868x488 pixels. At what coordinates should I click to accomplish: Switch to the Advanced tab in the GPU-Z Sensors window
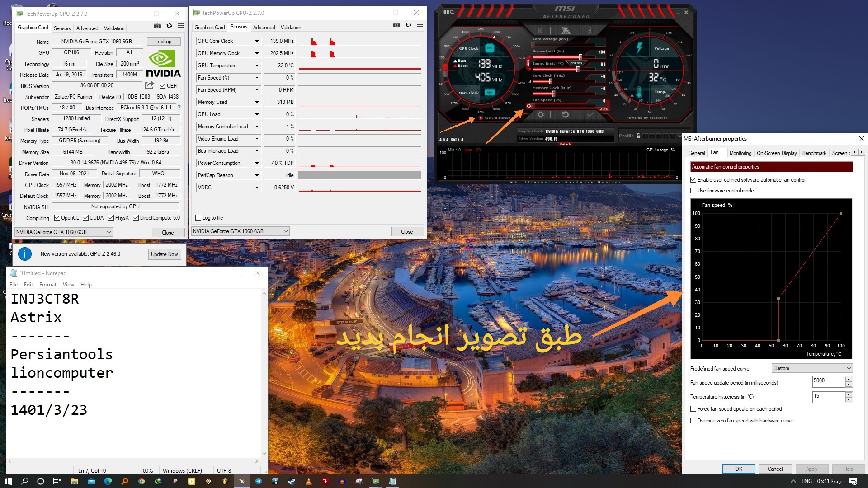(x=264, y=28)
